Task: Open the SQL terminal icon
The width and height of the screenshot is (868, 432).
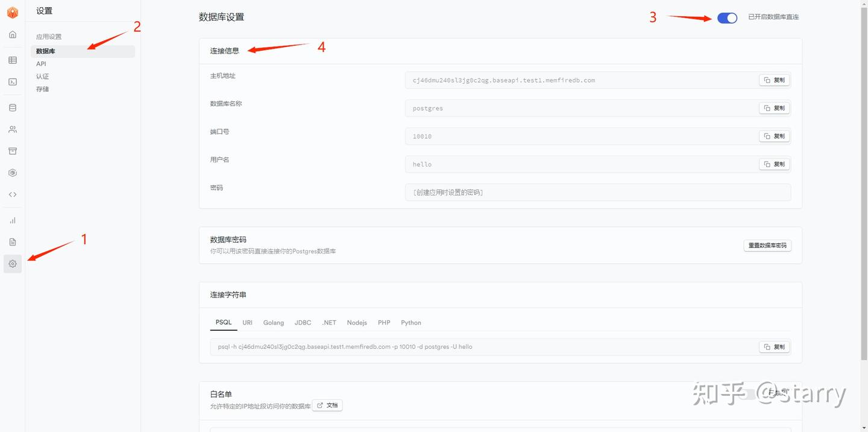Action: tap(13, 82)
